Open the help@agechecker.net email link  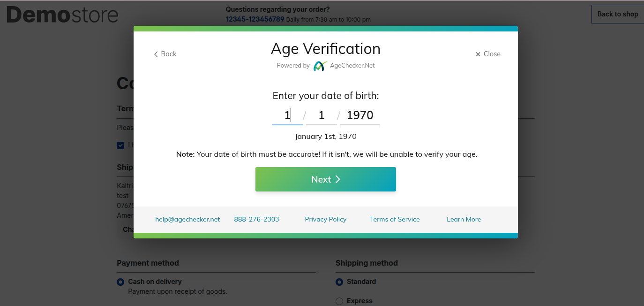coord(187,219)
